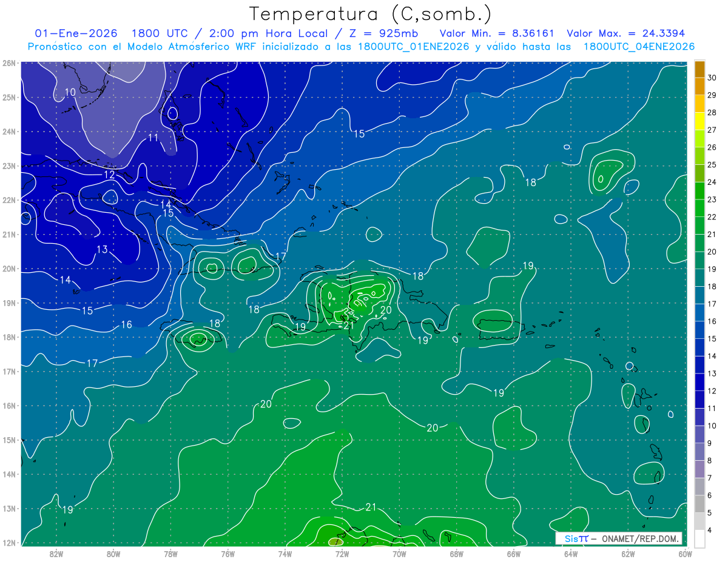This screenshot has height=562, width=728.
Task: Click the '14N' latitude axis label
Action: click(9, 474)
